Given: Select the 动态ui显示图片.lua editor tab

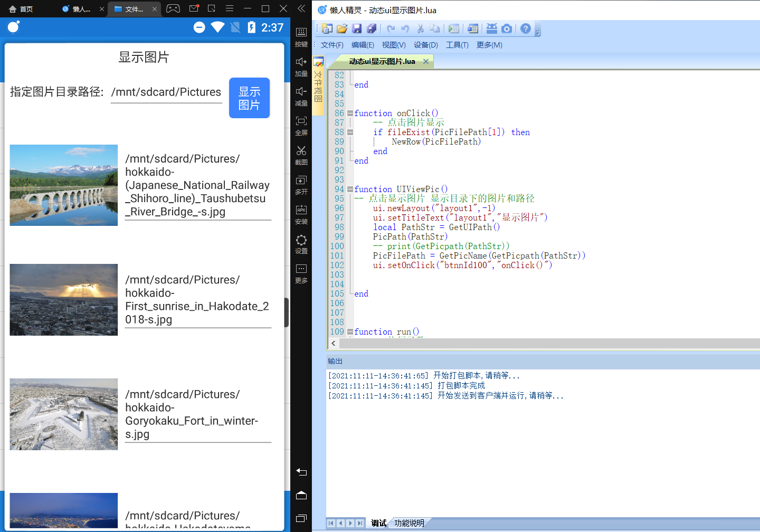Looking at the screenshot, I should pyautogui.click(x=382, y=61).
